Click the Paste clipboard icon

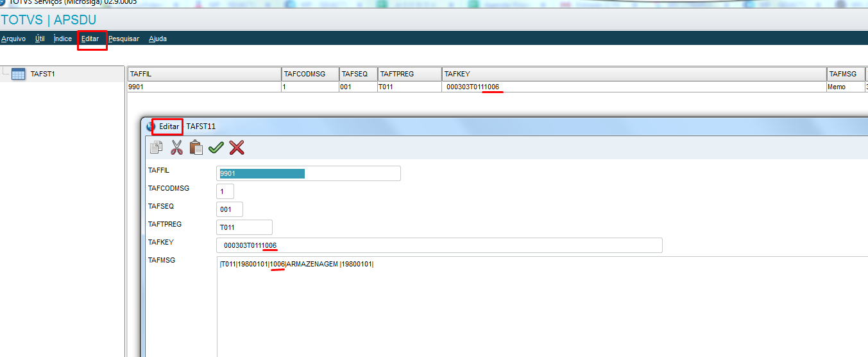[x=196, y=148]
